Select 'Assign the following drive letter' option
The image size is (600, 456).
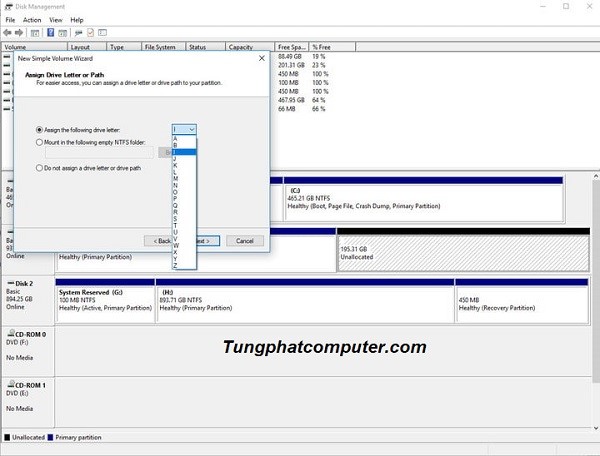point(39,130)
